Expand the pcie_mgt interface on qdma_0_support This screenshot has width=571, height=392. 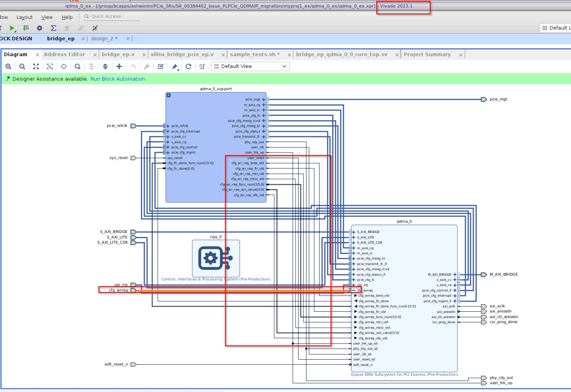264,100
